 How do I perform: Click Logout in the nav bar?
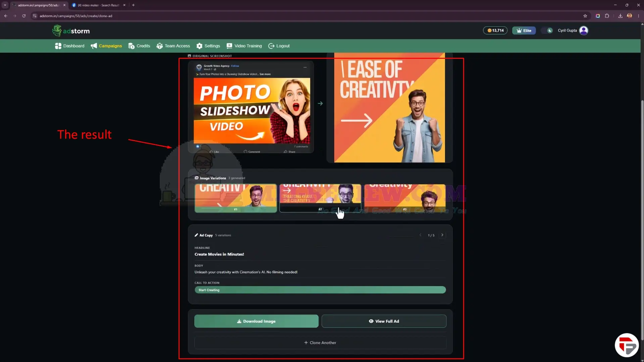point(279,46)
